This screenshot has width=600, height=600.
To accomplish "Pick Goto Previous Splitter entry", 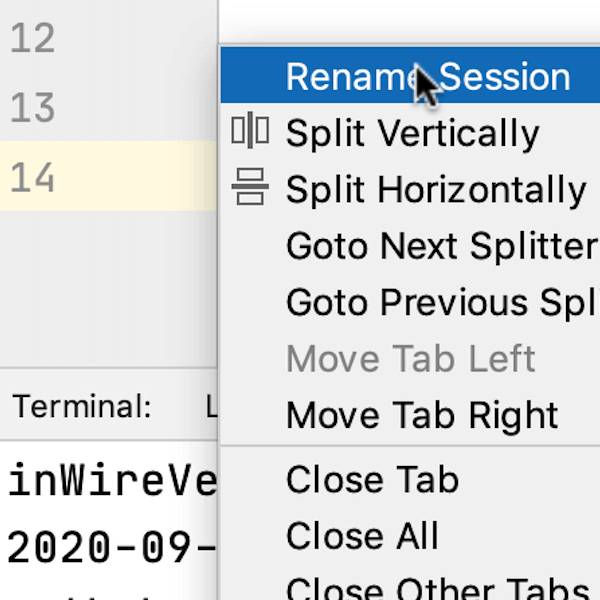I will [440, 302].
